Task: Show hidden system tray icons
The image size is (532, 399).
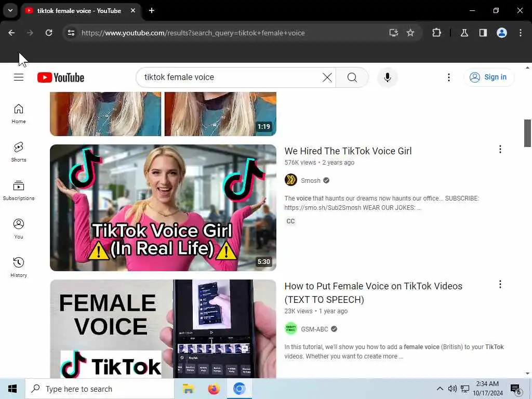Action: (440, 389)
